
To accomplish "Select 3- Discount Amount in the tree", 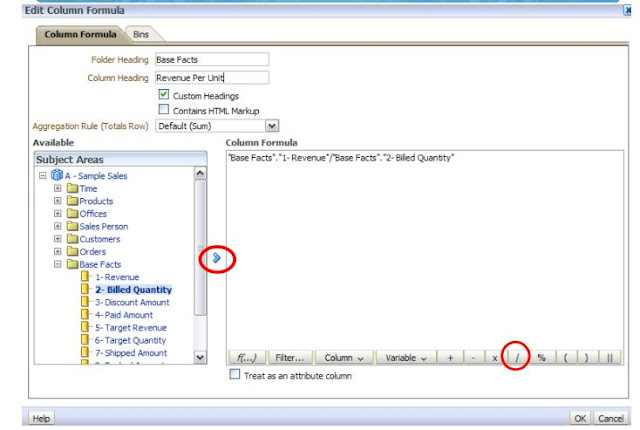I will [x=132, y=302].
